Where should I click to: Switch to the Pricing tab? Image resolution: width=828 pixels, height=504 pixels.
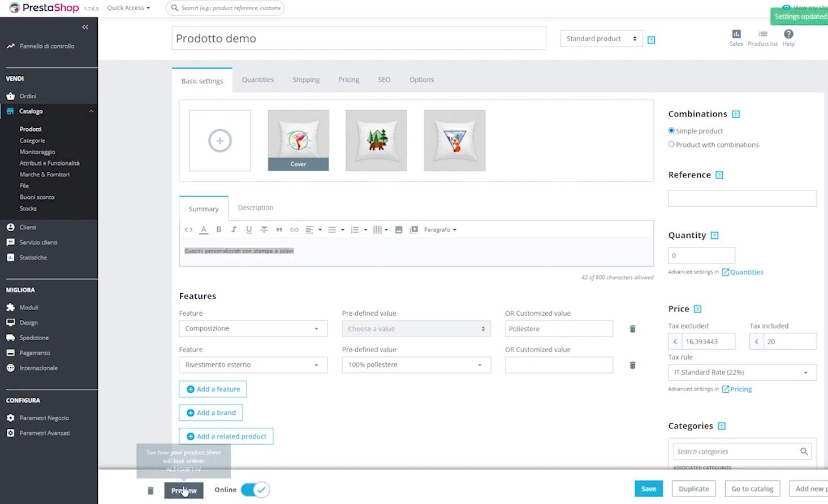pyautogui.click(x=348, y=80)
